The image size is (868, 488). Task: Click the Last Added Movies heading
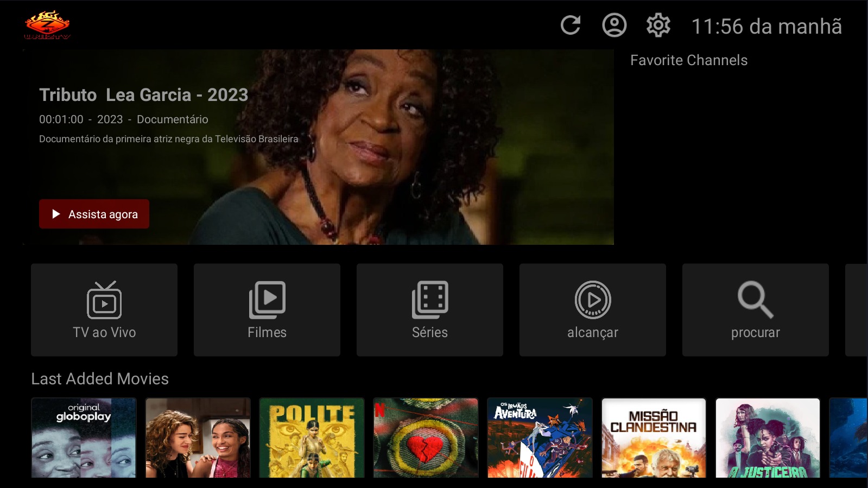100,379
